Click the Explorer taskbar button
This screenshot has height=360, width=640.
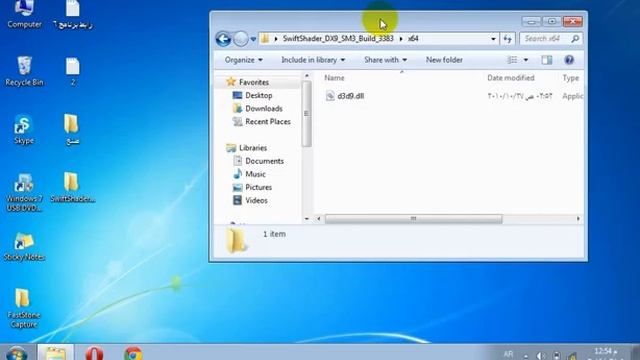[x=56, y=353]
